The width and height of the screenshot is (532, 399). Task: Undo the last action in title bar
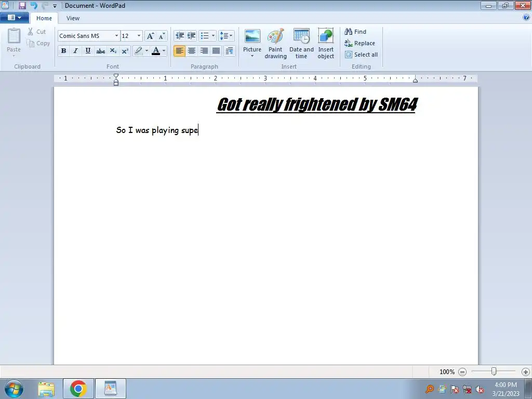34,5
